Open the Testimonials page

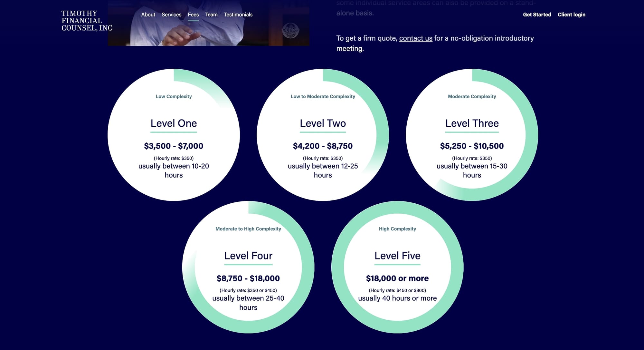coord(238,15)
